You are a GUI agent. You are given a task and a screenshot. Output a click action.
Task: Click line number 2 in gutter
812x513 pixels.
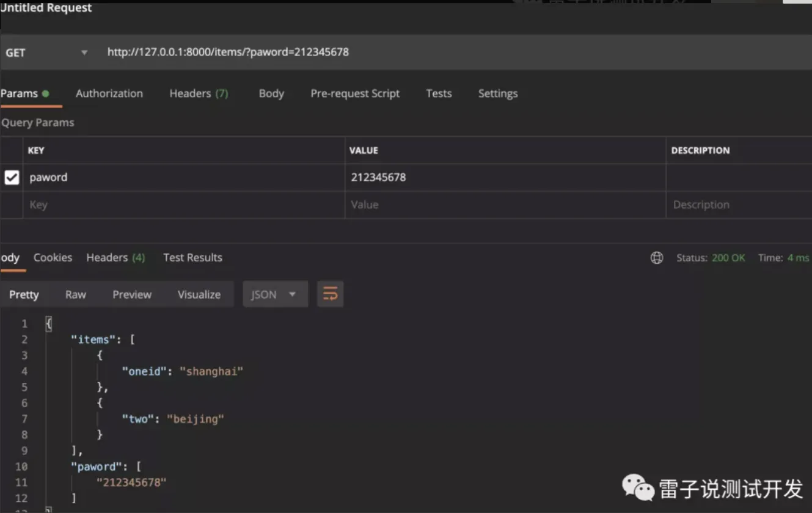pyautogui.click(x=24, y=340)
